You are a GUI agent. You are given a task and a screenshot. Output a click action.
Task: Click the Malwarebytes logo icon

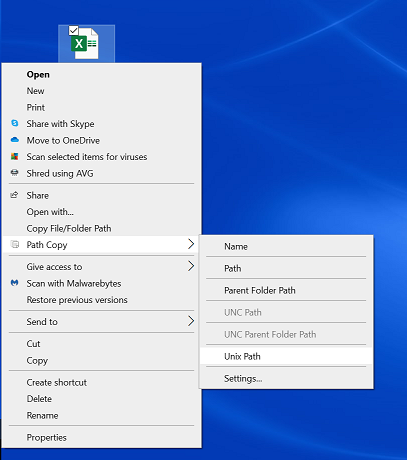[x=15, y=283]
